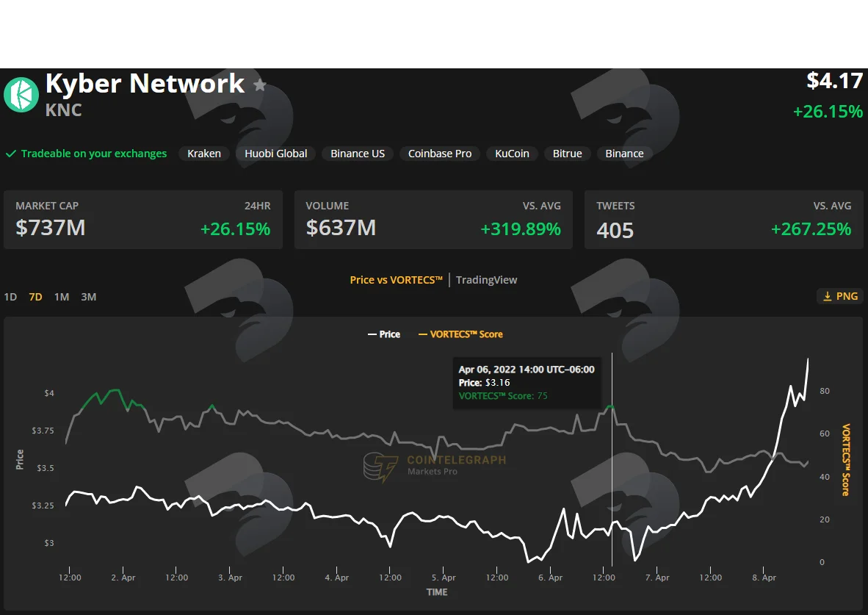Screen dimensions: 868x615
Task: Click the 80 label on VORTECS Score axis
Action: [824, 391]
